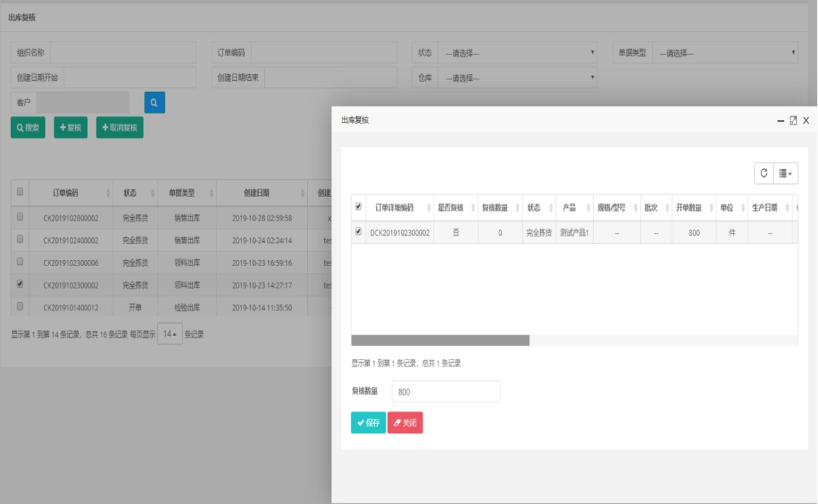Check the row CK2019102800002
818x504 pixels.
pyautogui.click(x=20, y=216)
